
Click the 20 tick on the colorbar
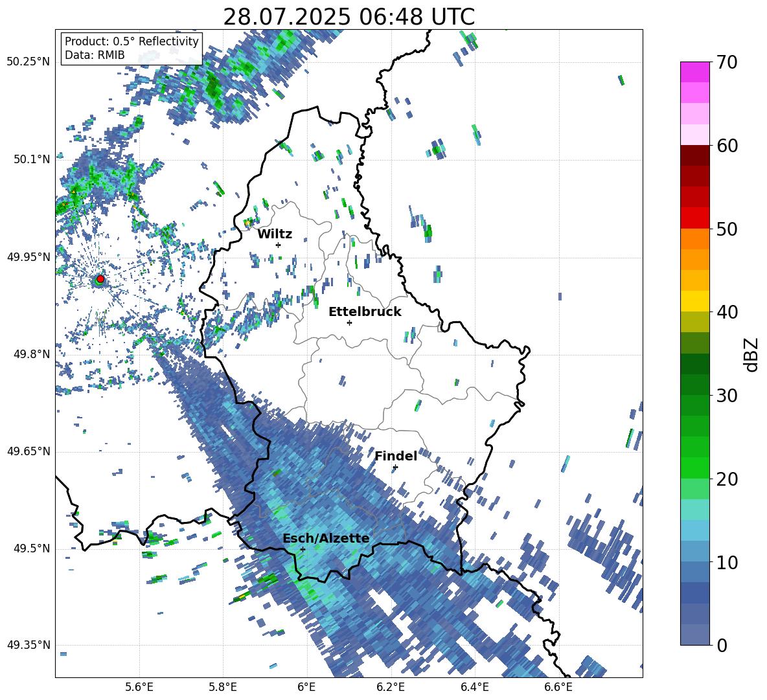727,479
